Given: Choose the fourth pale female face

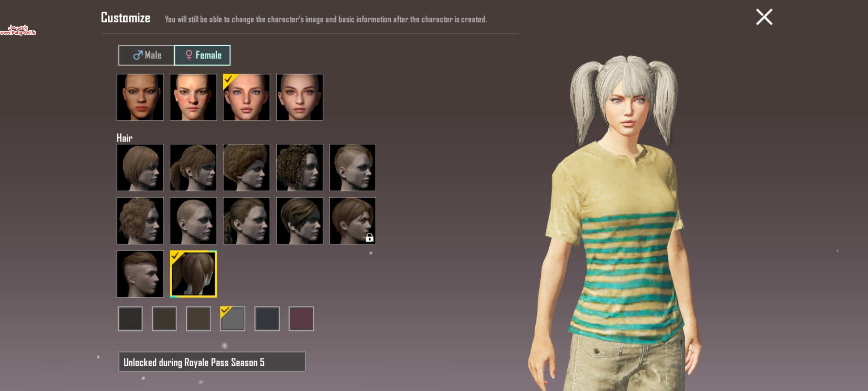Looking at the screenshot, I should pyautogui.click(x=300, y=97).
